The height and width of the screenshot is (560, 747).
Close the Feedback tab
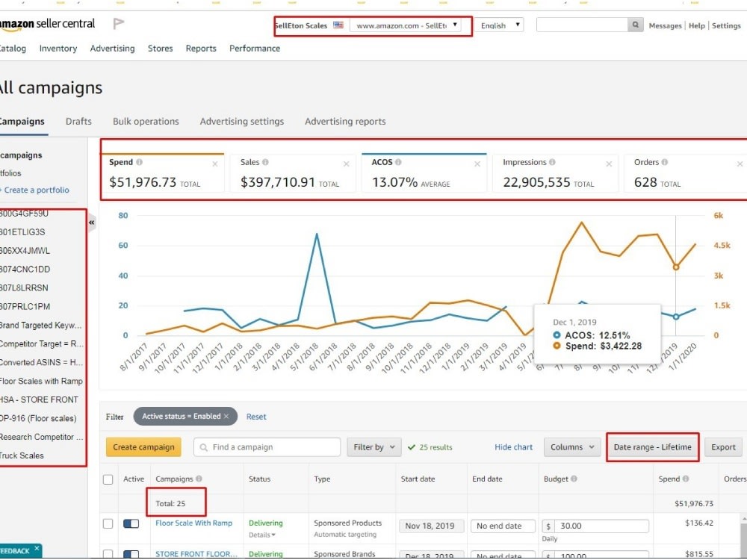[37, 548]
